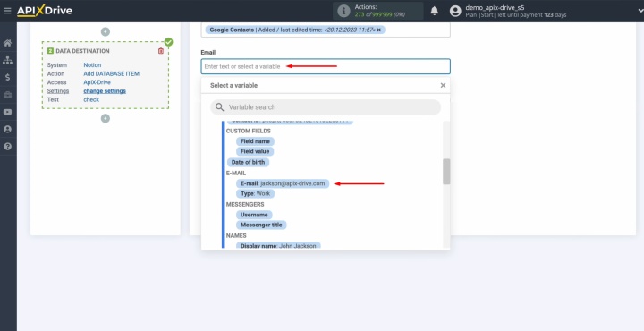Click the demo_apix-drive_s5 account name

pyautogui.click(x=495, y=7)
